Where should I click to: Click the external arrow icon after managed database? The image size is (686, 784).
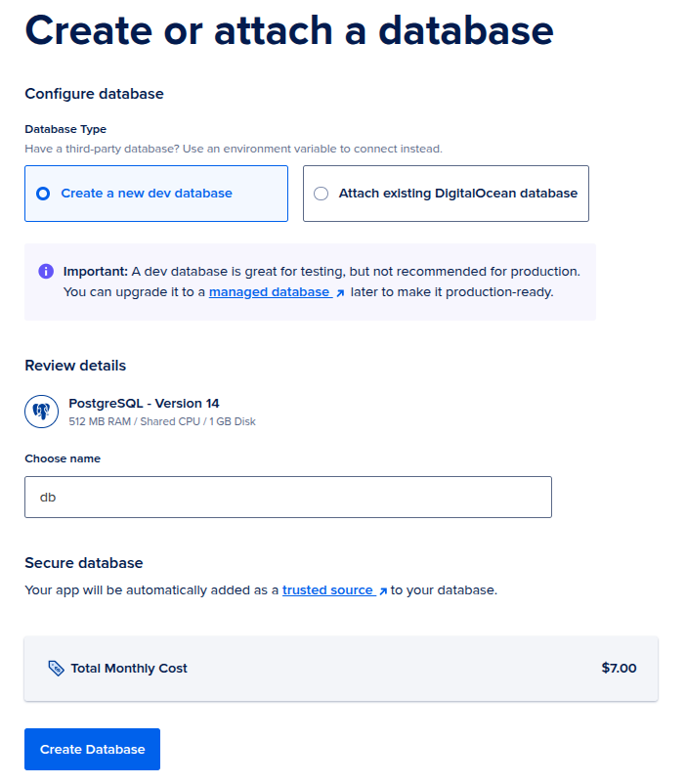click(x=340, y=293)
